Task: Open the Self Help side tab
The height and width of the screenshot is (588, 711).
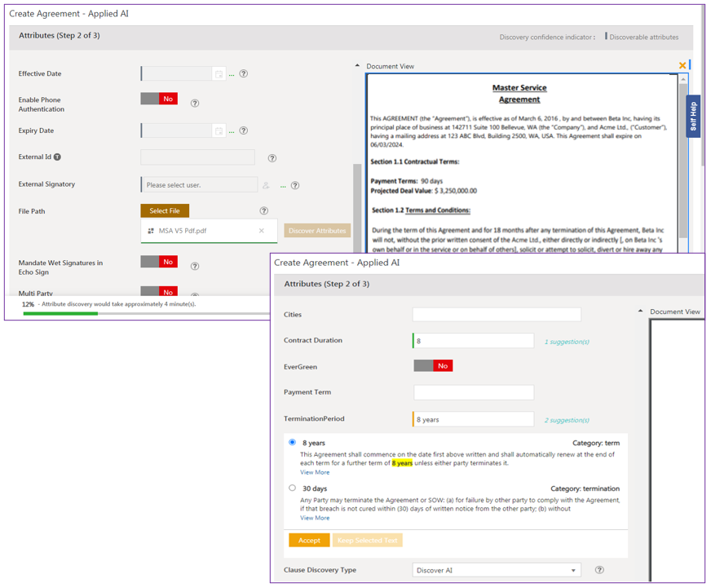Action: tap(693, 116)
